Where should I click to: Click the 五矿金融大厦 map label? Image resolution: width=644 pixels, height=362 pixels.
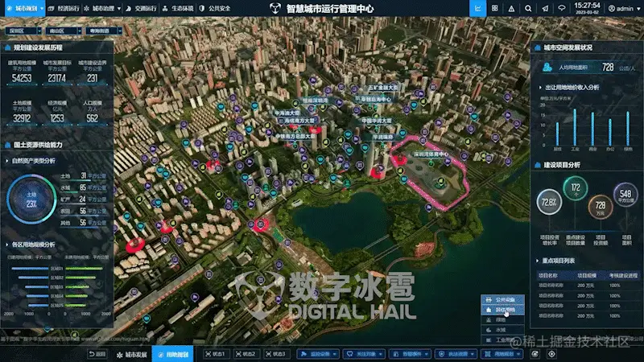pyautogui.click(x=383, y=88)
